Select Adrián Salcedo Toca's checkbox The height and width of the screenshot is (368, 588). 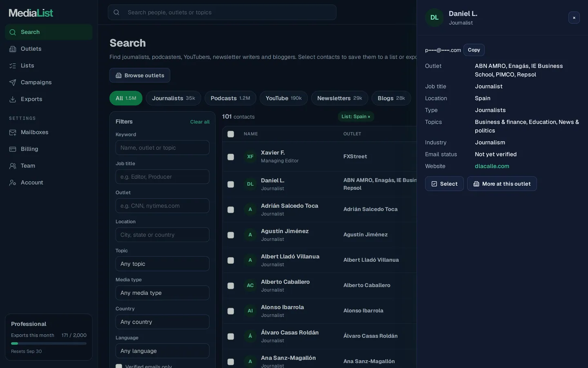click(x=231, y=210)
